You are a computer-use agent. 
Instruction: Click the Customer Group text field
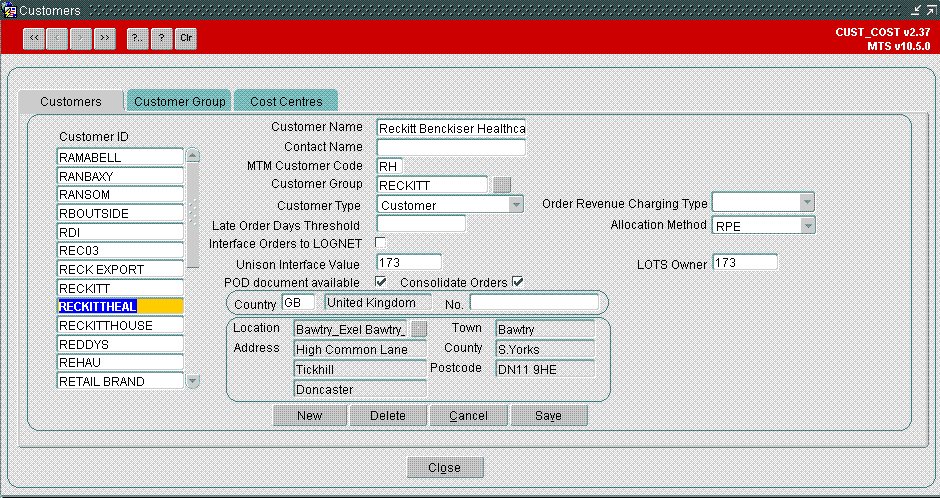[432, 185]
